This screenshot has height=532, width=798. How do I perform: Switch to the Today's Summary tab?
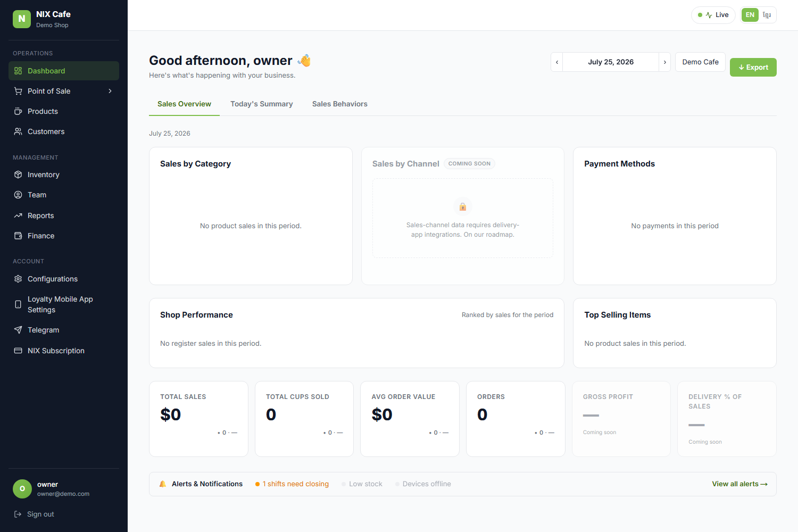click(262, 104)
